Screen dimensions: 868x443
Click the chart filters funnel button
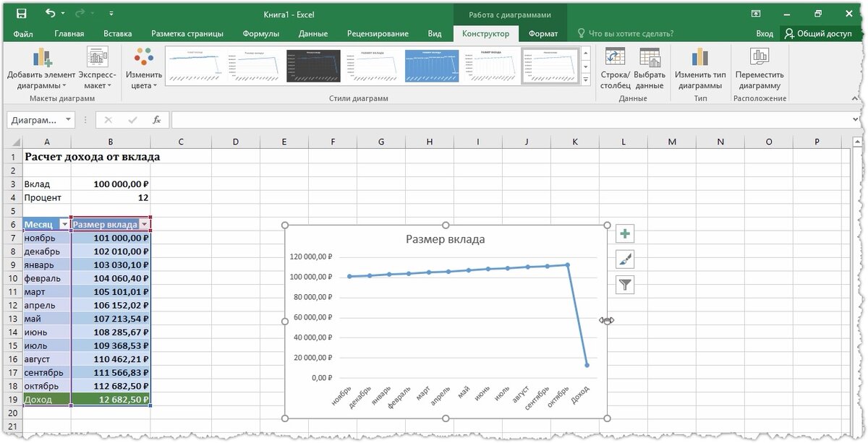[625, 285]
